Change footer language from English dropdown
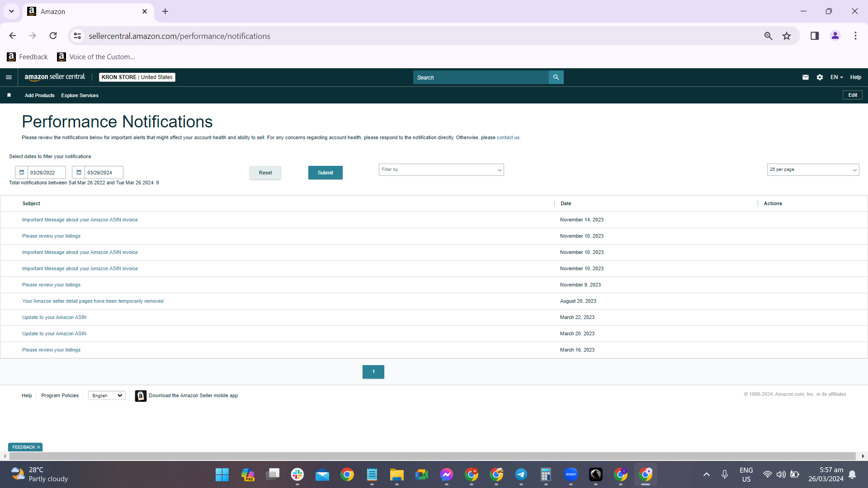This screenshot has width=868, height=488. click(107, 396)
